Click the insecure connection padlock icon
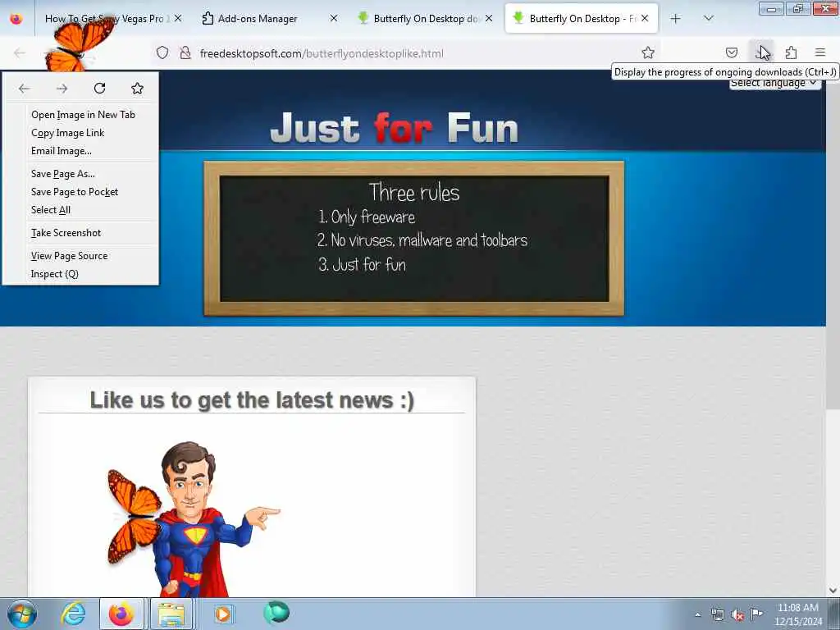840x630 pixels. tap(185, 53)
